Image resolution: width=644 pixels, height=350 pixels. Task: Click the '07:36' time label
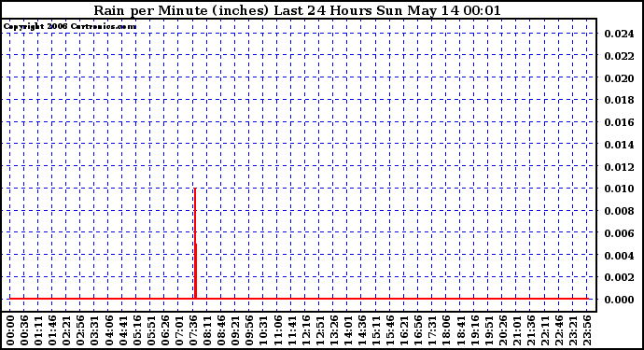[193, 330]
